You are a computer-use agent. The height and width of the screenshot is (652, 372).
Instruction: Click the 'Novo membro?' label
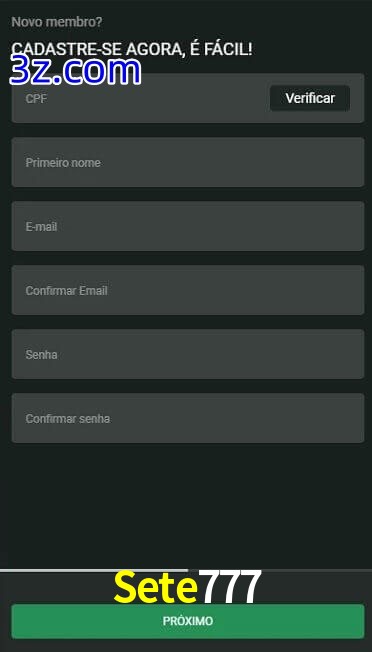[x=57, y=22]
